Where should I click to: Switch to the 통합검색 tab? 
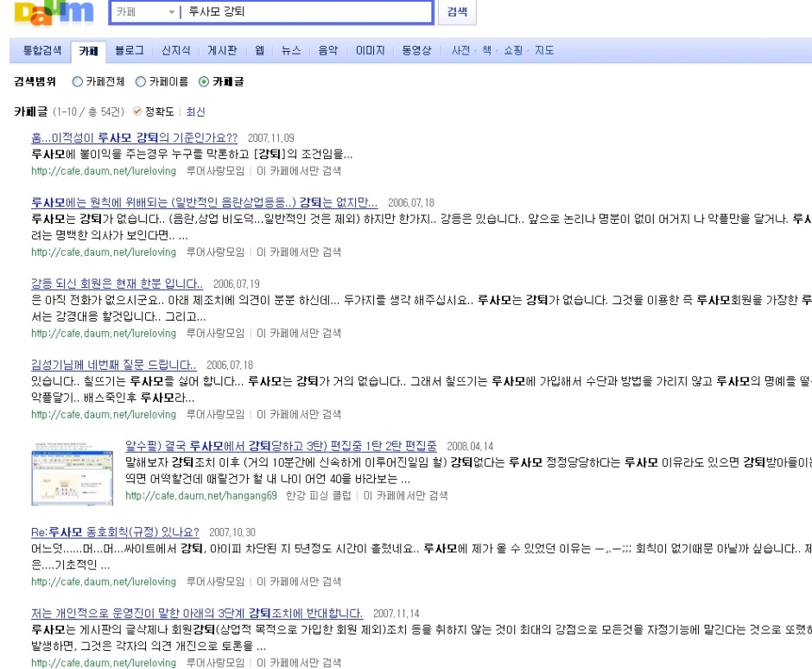42,50
